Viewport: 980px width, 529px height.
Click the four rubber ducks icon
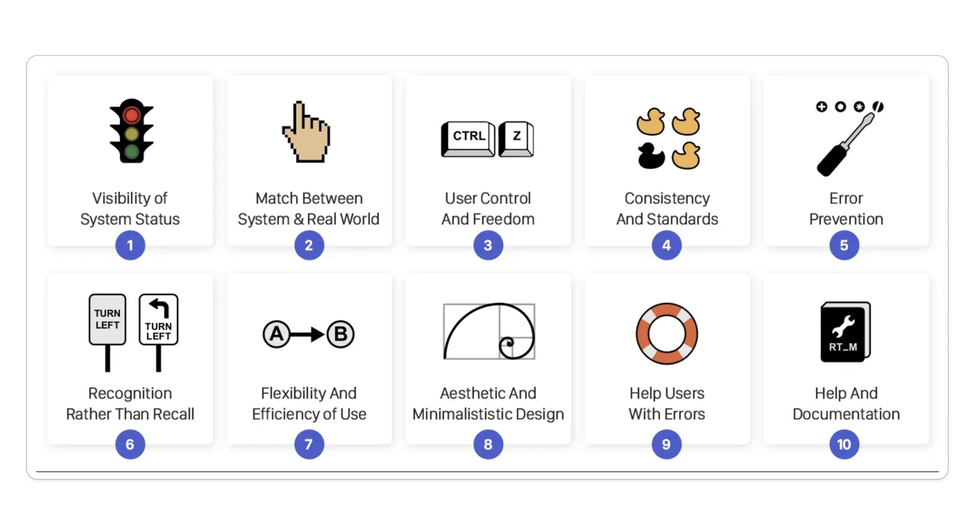point(668,138)
